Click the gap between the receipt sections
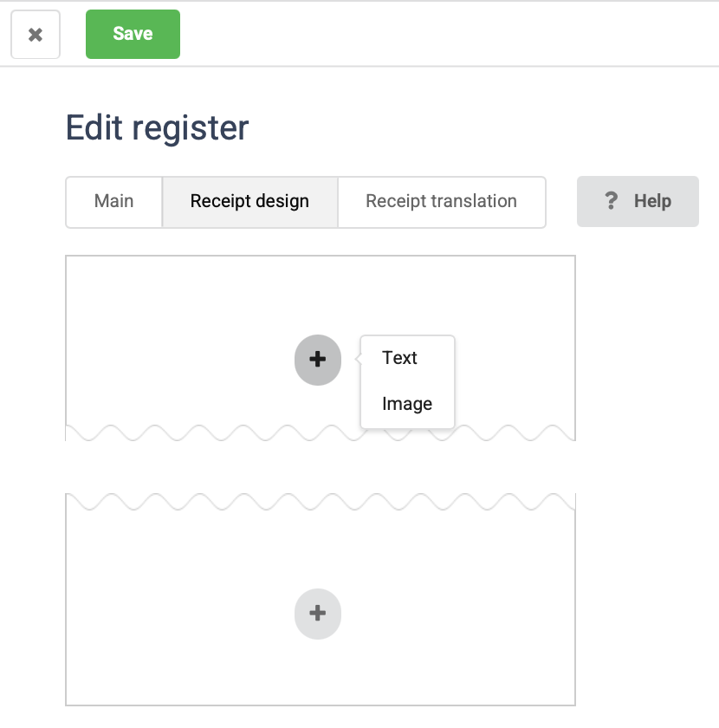Viewport: 719px width, 728px height. [x=321, y=468]
